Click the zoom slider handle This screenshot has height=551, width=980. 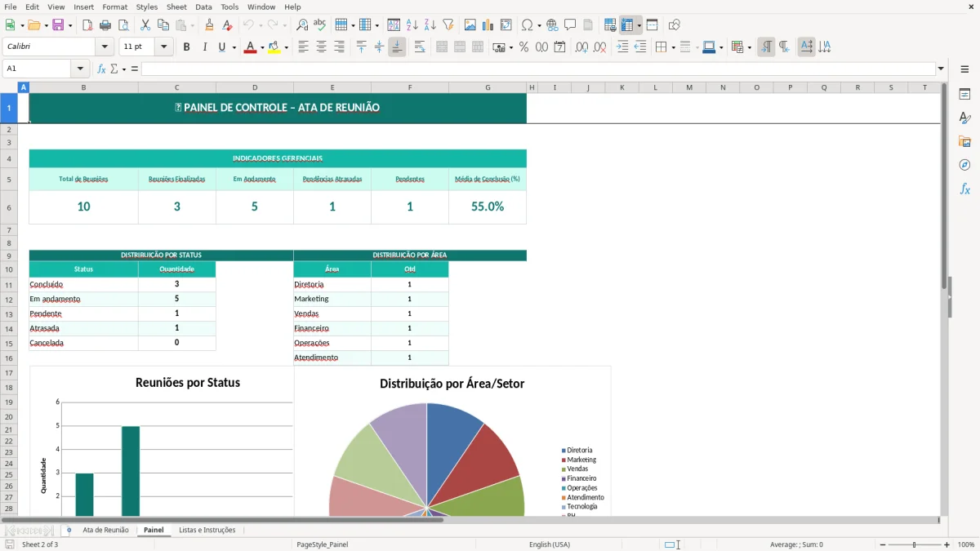pyautogui.click(x=914, y=544)
